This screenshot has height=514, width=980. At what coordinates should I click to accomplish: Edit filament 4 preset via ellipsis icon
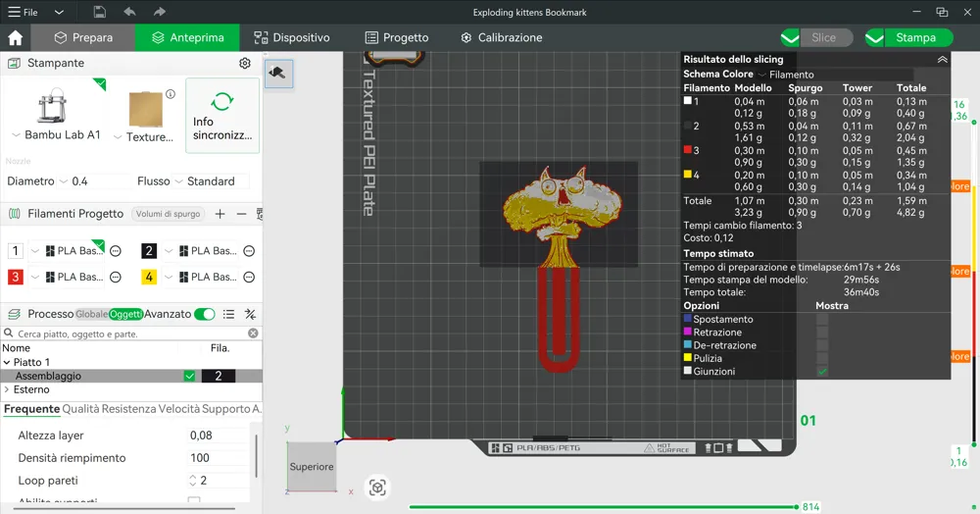click(249, 277)
